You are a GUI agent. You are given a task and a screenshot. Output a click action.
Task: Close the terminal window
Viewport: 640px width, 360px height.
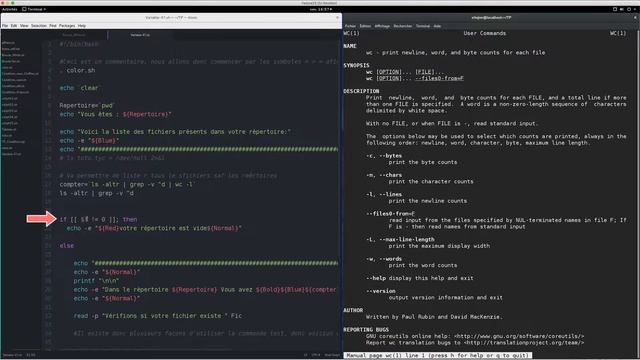636,18
